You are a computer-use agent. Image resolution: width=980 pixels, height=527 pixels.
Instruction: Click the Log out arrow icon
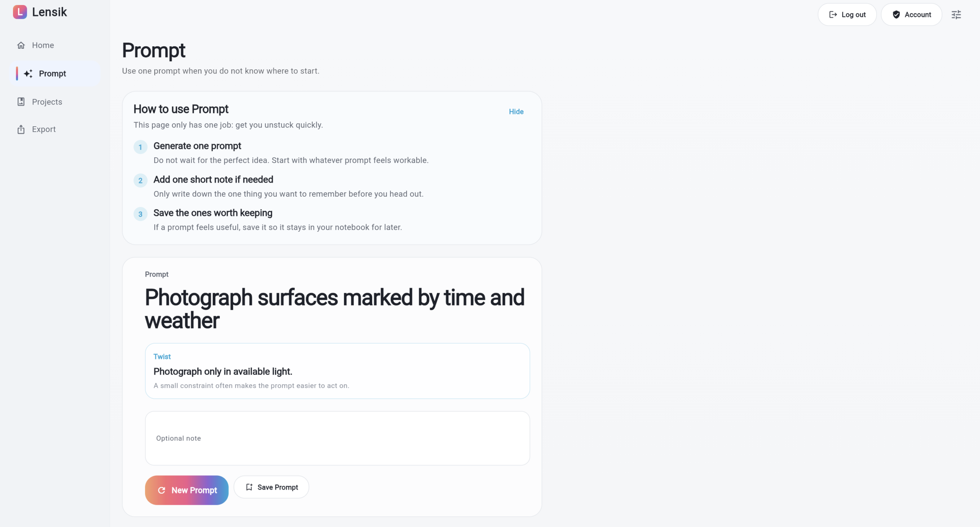(x=833, y=15)
